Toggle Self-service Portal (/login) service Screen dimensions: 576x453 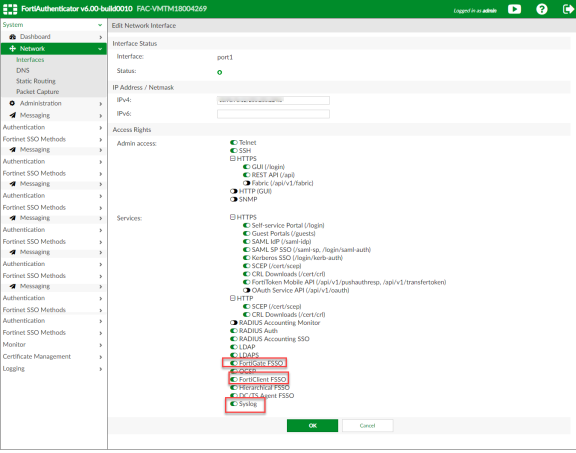click(246, 225)
